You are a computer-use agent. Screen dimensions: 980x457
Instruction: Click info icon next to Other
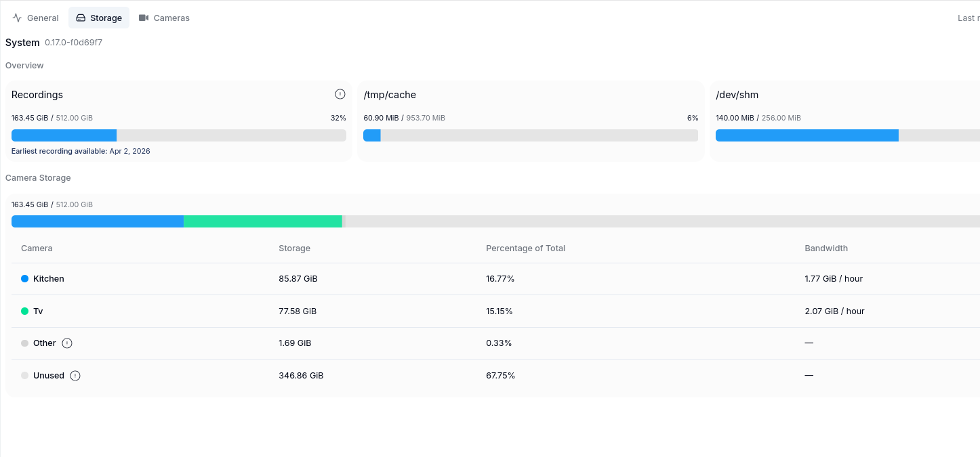coord(67,343)
